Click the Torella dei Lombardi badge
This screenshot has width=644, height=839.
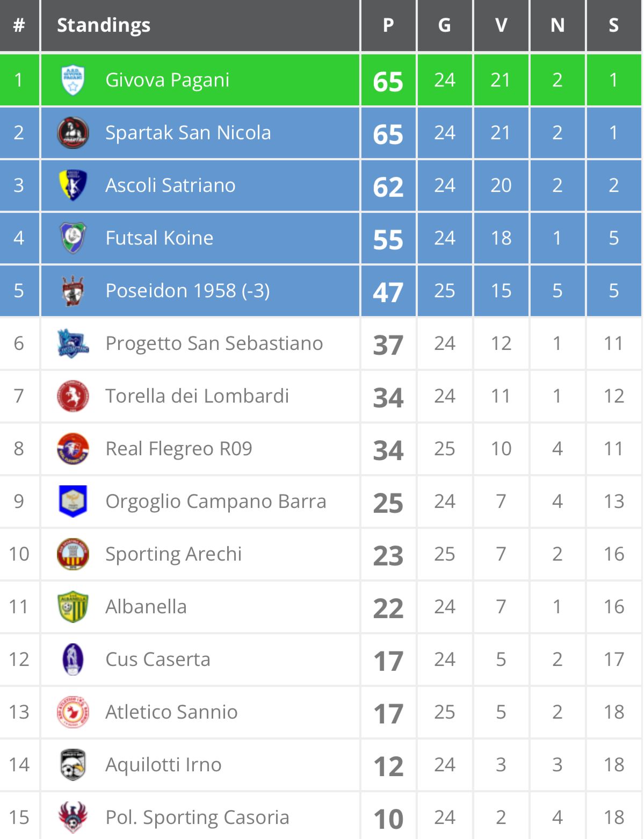click(x=73, y=396)
